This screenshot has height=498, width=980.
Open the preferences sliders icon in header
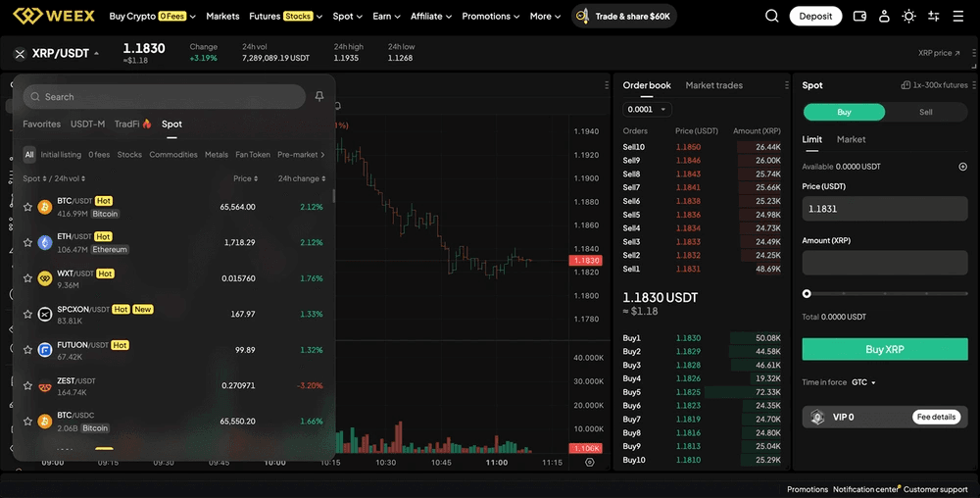pyautogui.click(x=934, y=17)
